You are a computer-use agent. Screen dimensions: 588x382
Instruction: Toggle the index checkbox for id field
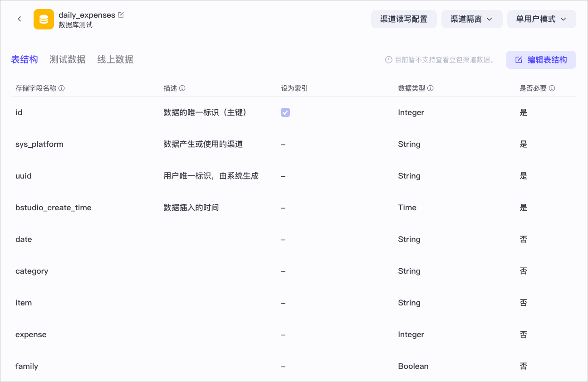(285, 112)
